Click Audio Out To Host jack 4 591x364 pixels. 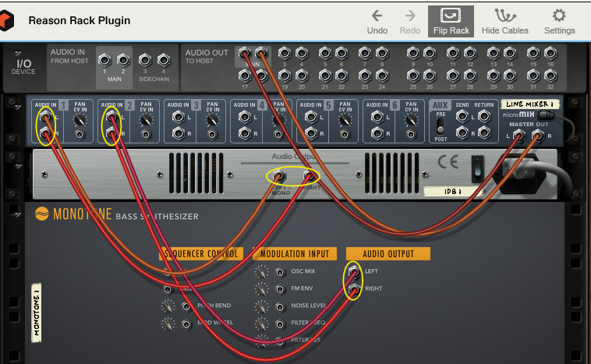click(302, 54)
